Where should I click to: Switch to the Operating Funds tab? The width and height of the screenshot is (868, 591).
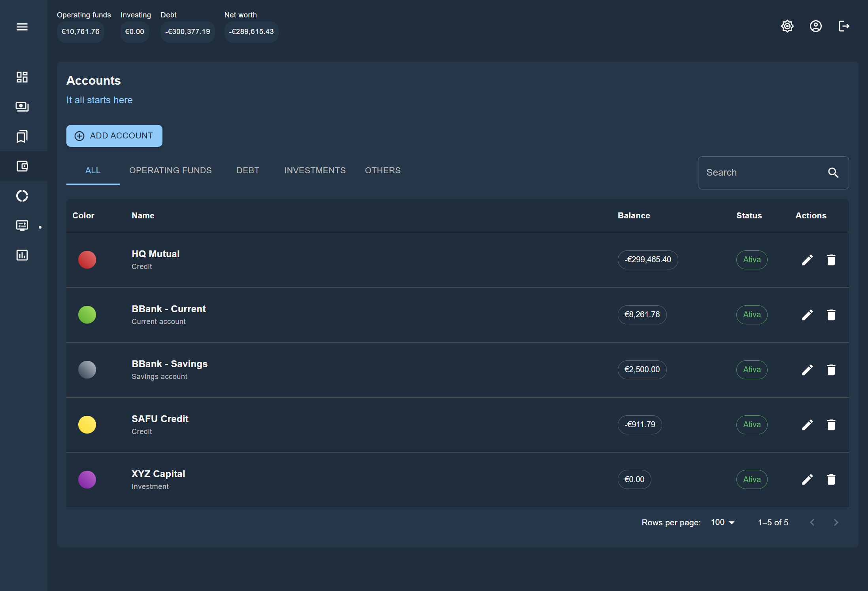point(170,170)
